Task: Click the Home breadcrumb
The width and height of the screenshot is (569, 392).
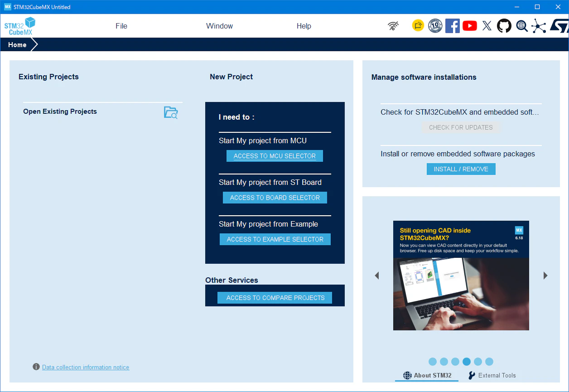Action: point(17,44)
